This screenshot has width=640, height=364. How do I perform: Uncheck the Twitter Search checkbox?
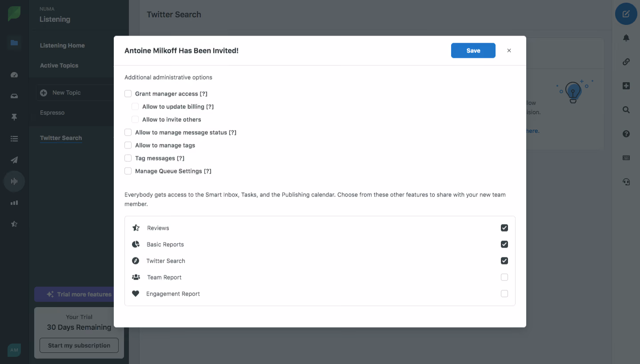coord(504,261)
